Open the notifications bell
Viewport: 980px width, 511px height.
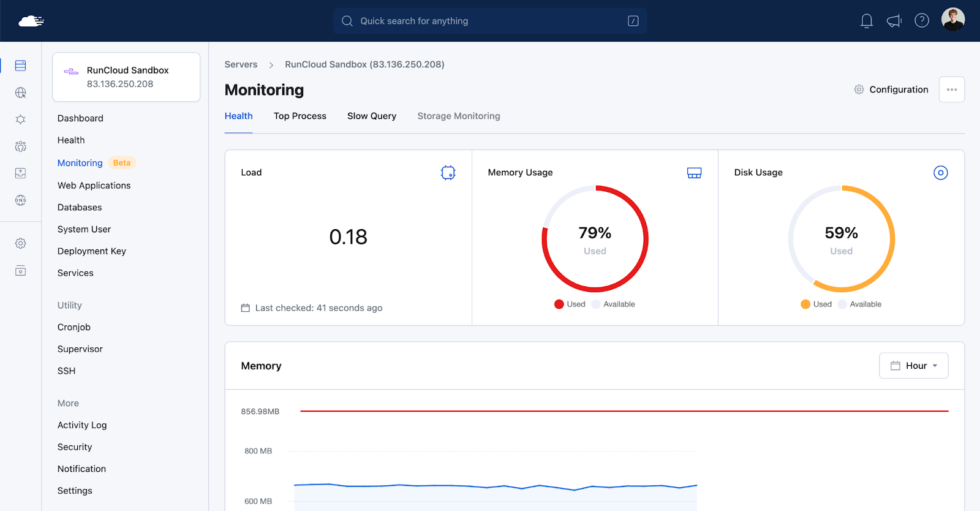tap(866, 21)
